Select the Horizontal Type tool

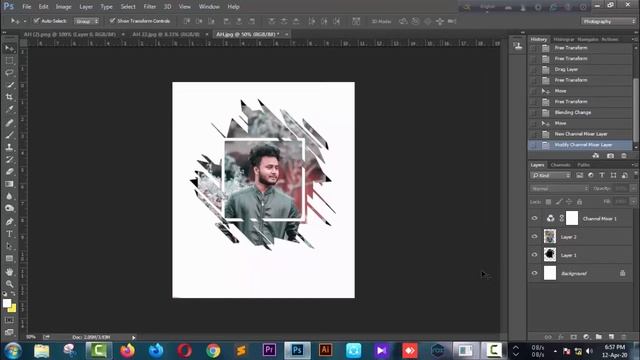click(9, 234)
